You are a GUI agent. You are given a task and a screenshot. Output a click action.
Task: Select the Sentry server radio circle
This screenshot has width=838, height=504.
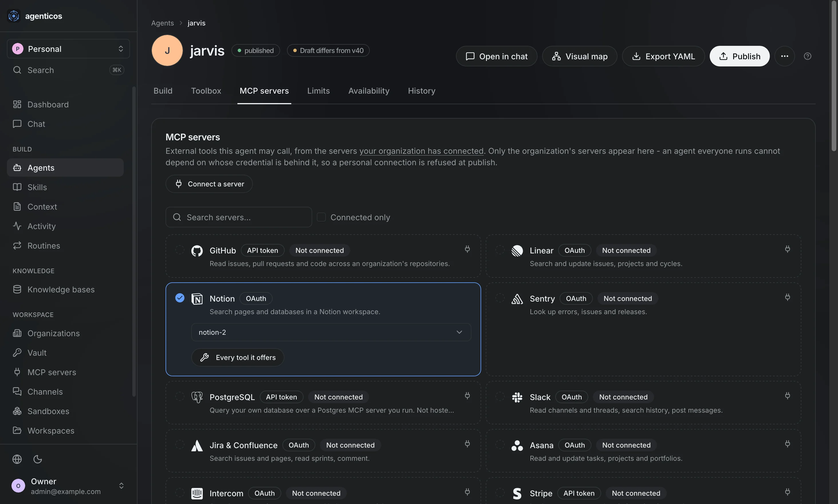[500, 298]
